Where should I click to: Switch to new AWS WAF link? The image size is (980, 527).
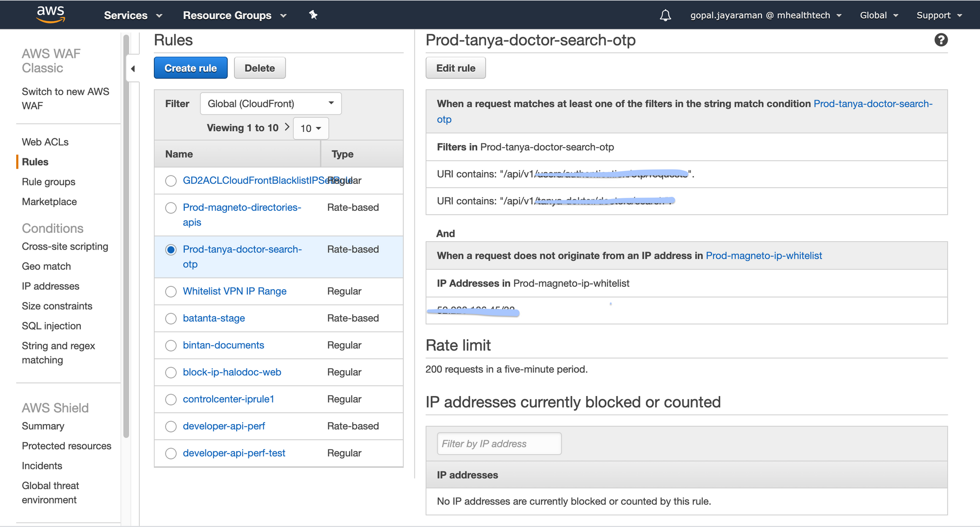click(66, 99)
